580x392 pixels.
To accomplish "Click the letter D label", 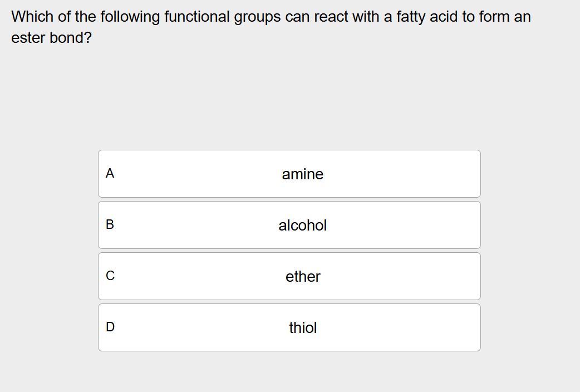I will tap(109, 327).
